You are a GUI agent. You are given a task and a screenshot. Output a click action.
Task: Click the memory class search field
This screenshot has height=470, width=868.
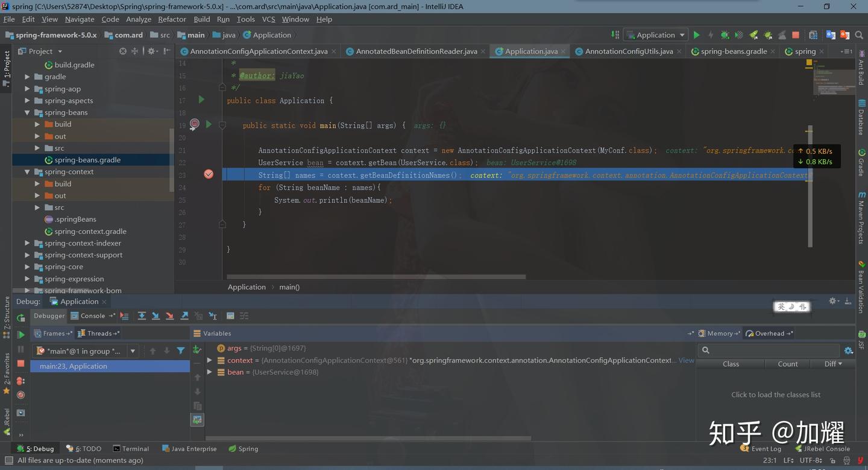(770, 350)
